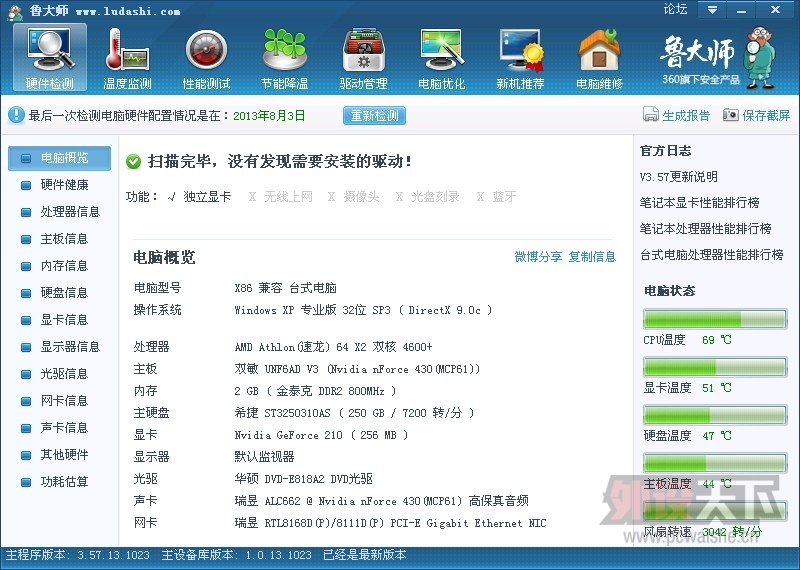Image resolution: width=800 pixels, height=570 pixels.
Task: Open 论坛 forum link in title bar
Action: (675, 9)
